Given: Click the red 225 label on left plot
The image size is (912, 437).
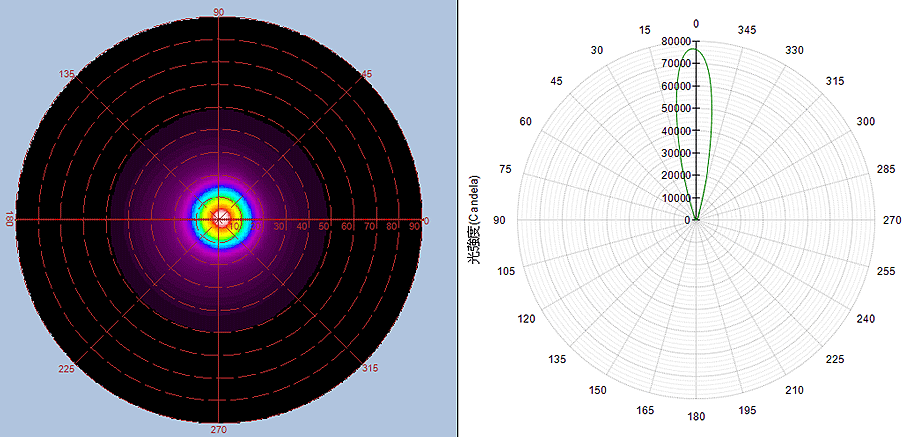Looking at the screenshot, I should (x=67, y=369).
